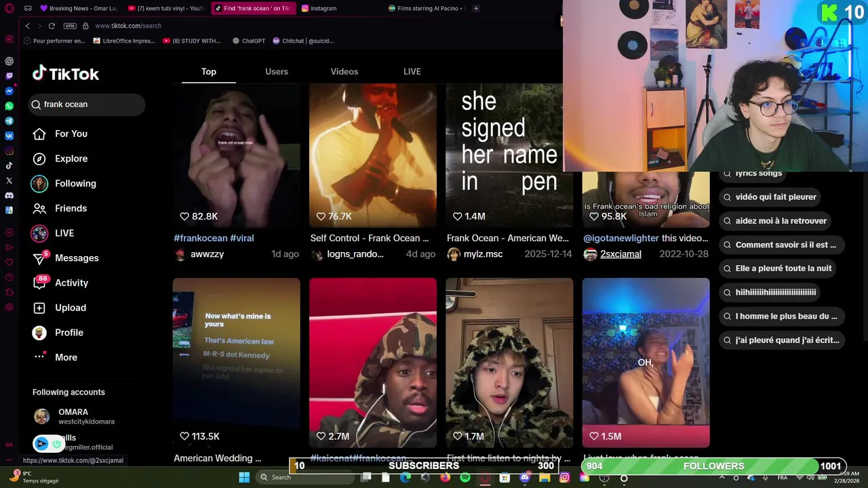Open the mylz.msc username
Viewport: 868px width, 488px height.
point(483,254)
